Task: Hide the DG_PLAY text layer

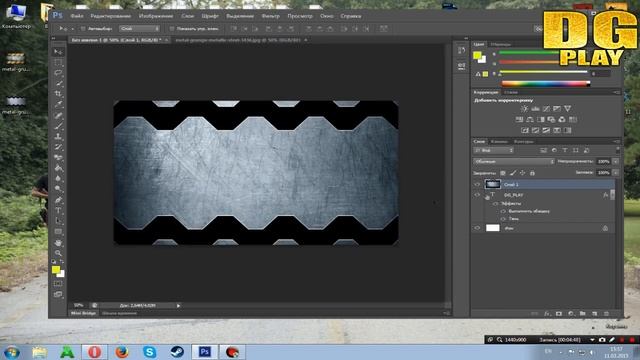Action: point(477,195)
